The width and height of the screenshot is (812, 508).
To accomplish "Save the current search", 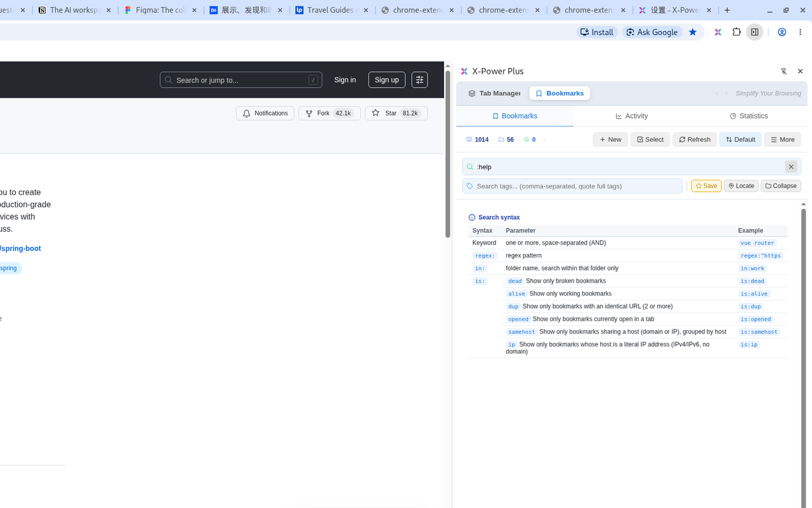I will (x=706, y=186).
